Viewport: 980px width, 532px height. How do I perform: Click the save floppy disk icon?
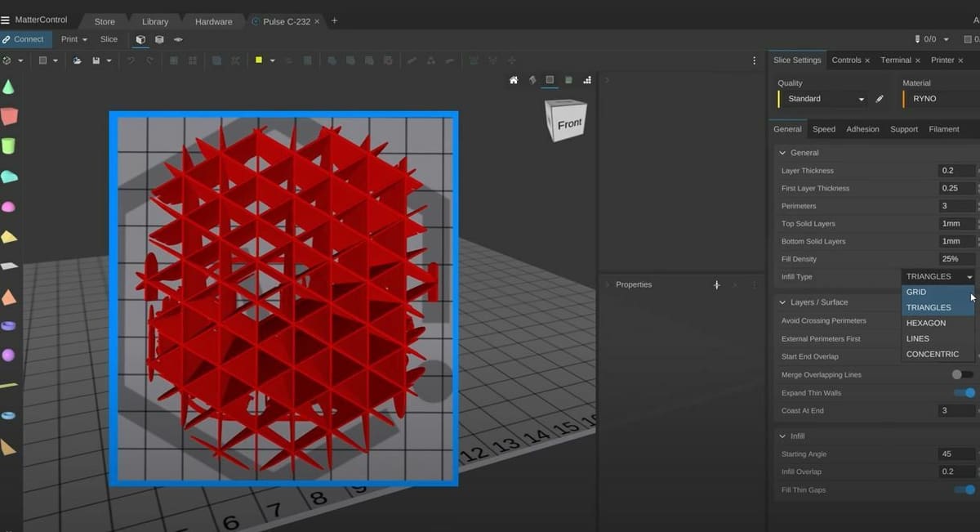(96, 60)
